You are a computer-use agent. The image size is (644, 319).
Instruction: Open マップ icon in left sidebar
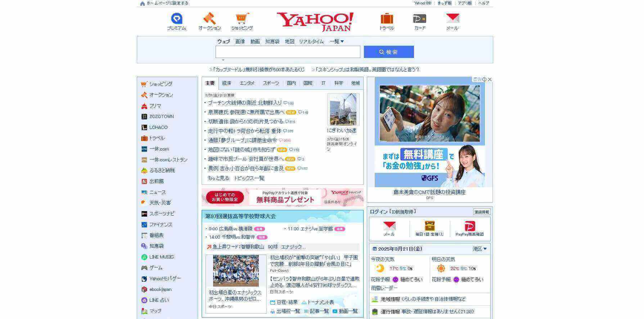[x=144, y=311]
